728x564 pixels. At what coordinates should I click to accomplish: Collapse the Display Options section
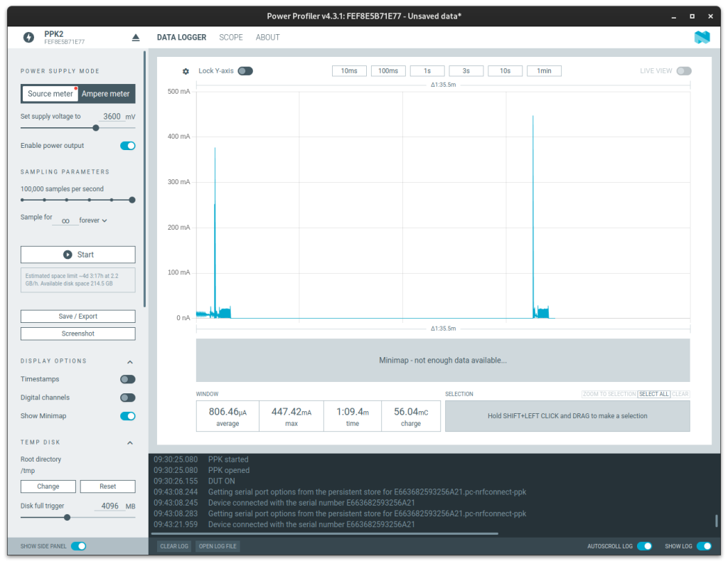130,361
